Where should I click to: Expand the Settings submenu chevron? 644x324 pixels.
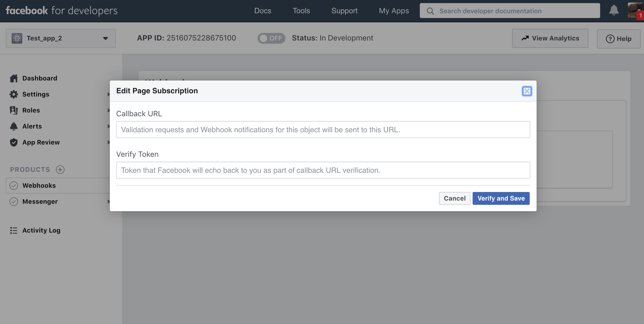click(108, 94)
